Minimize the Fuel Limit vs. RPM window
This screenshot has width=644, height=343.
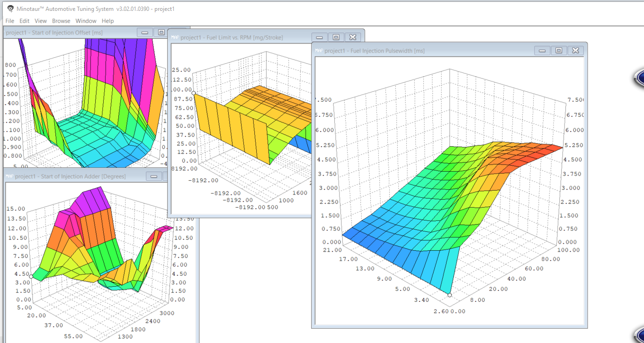tap(320, 37)
